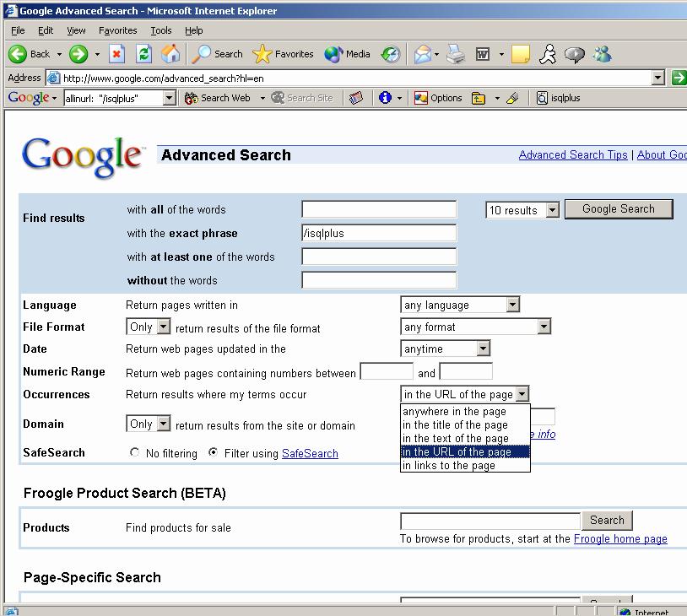Open the Favorites star in toolbar
This screenshot has width=687, height=616.
click(284, 54)
